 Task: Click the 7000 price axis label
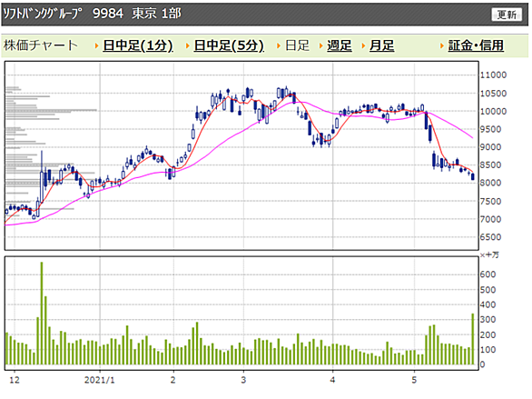point(490,219)
